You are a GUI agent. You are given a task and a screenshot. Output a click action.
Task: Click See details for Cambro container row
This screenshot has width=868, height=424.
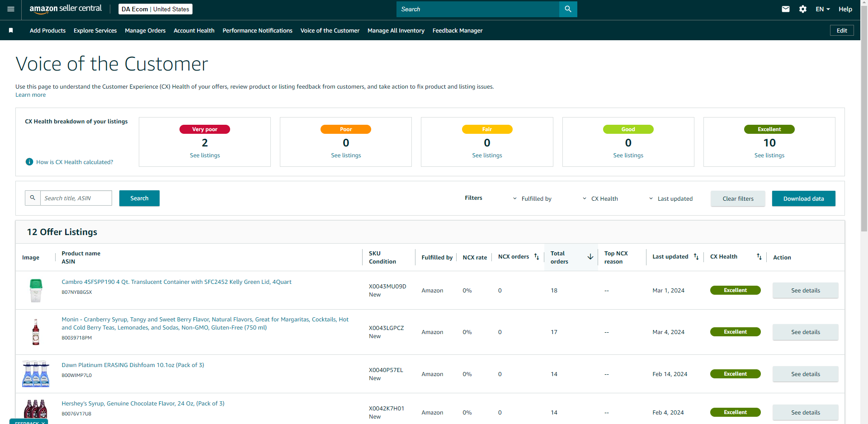point(806,290)
